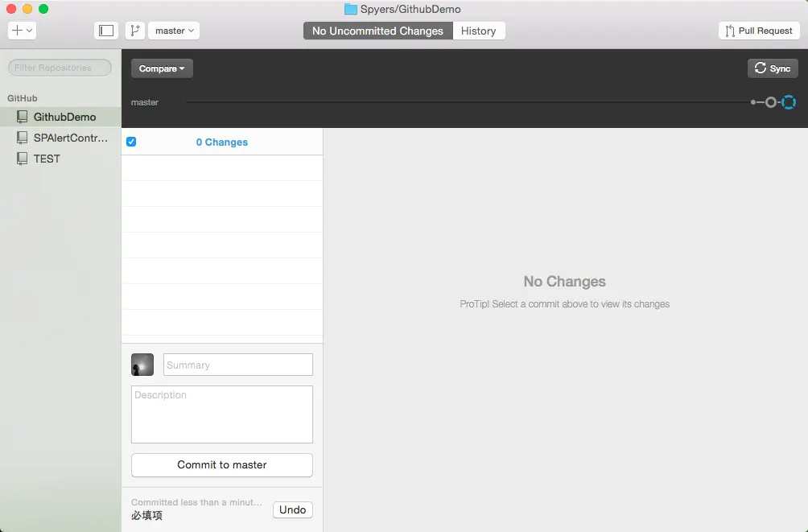The width and height of the screenshot is (808, 532).
Task: Click the GithubDemo repository book icon
Action: point(23,117)
